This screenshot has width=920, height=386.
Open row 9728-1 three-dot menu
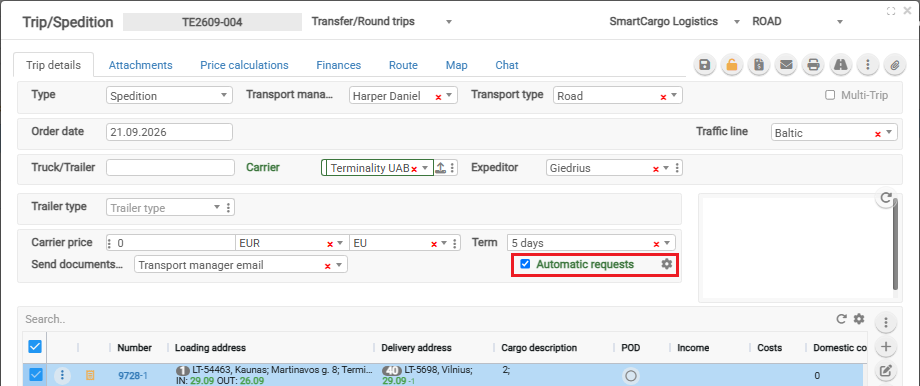point(62,375)
